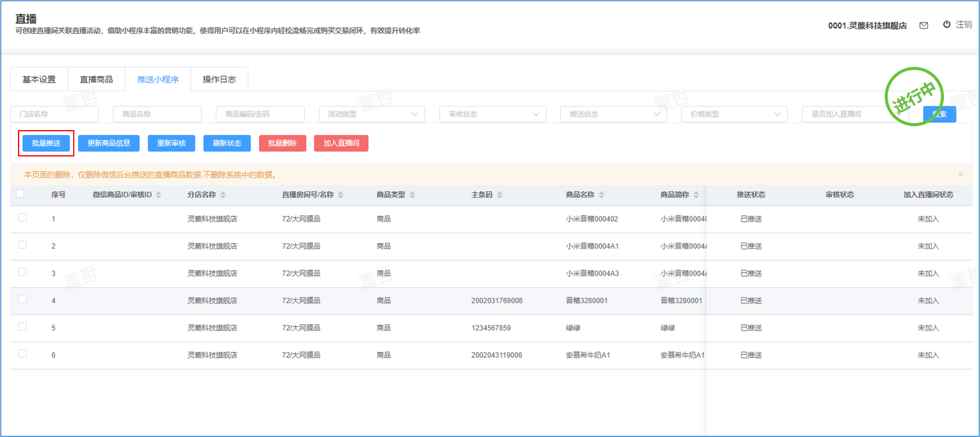Expand the 推送状态 dropdown

pyautogui.click(x=613, y=114)
